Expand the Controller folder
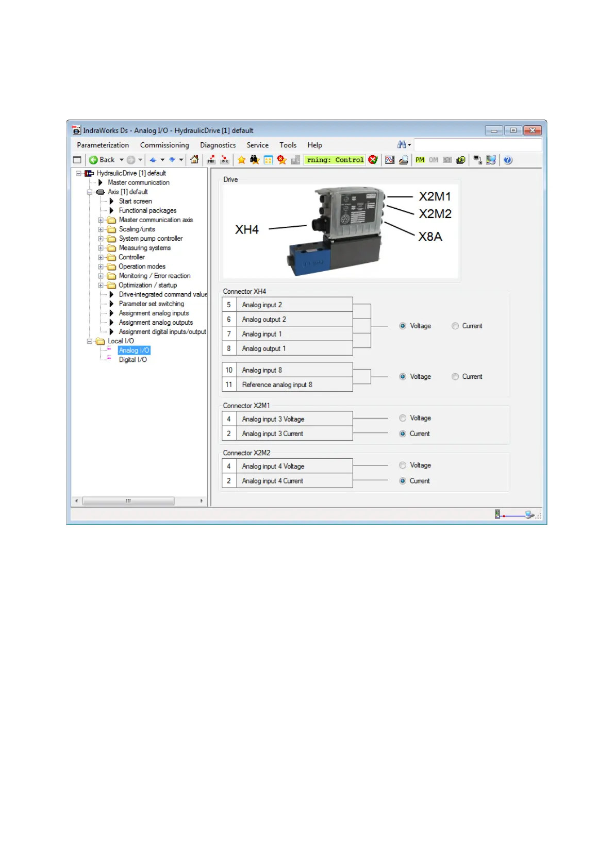The image size is (614, 868). point(101,257)
